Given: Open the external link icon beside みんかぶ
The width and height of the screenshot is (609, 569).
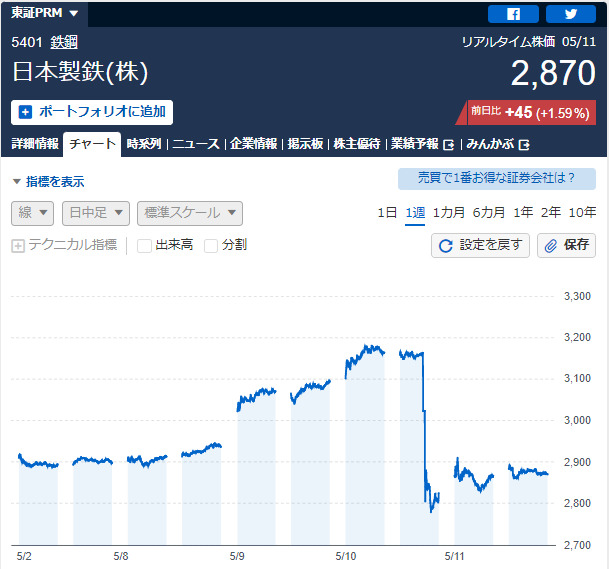Looking at the screenshot, I should point(524,145).
